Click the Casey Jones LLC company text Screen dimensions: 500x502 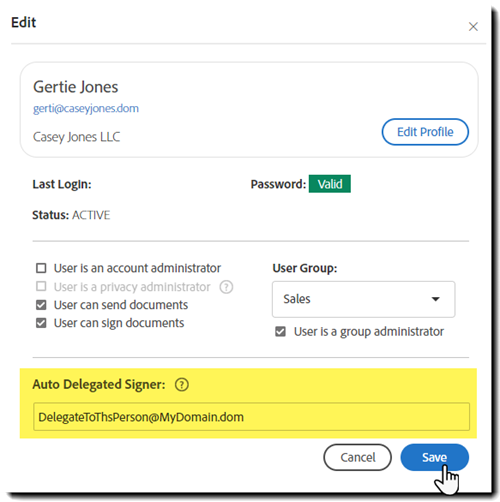pyautogui.click(x=76, y=137)
